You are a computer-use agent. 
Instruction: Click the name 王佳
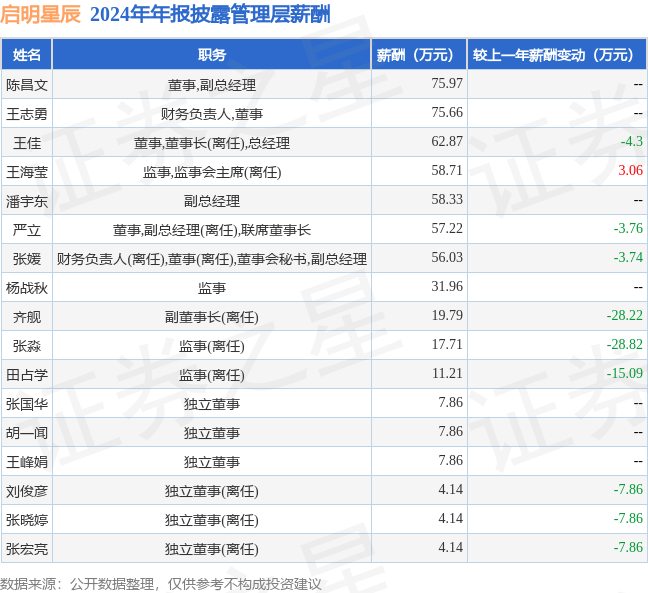point(27,143)
